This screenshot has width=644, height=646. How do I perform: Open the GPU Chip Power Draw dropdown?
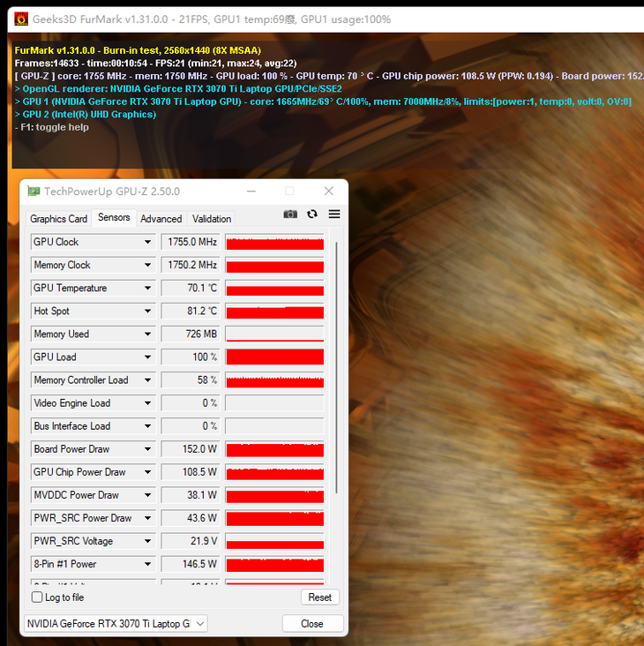(147, 472)
